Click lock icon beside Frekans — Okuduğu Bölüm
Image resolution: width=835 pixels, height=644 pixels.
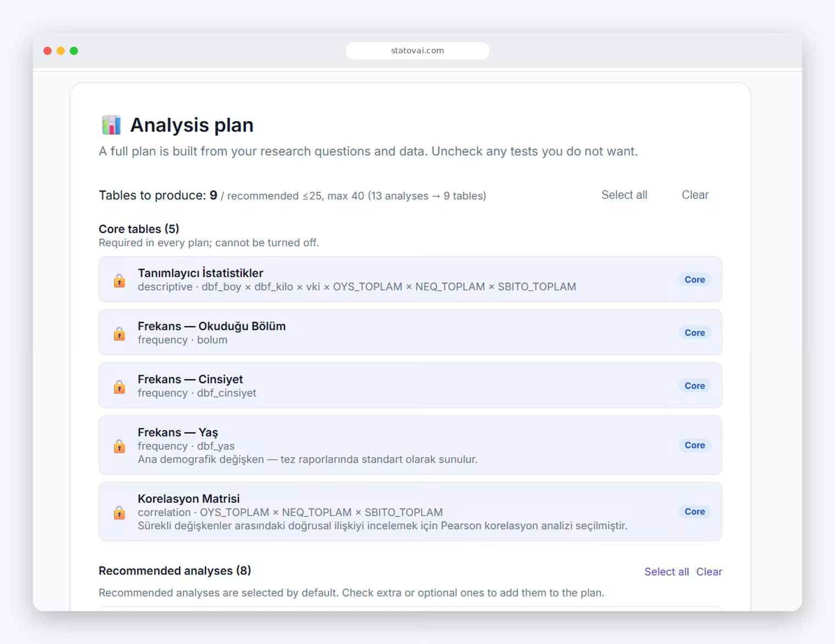pyautogui.click(x=119, y=334)
